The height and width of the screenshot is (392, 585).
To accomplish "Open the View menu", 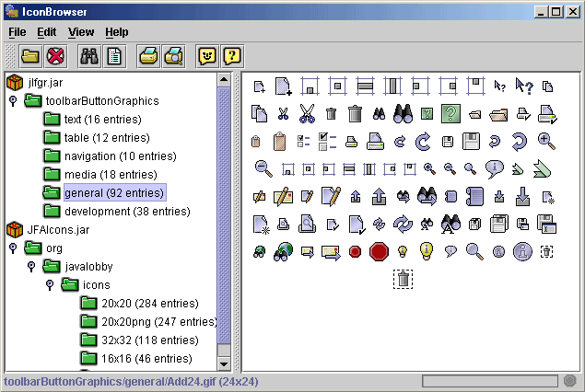I will (81, 32).
